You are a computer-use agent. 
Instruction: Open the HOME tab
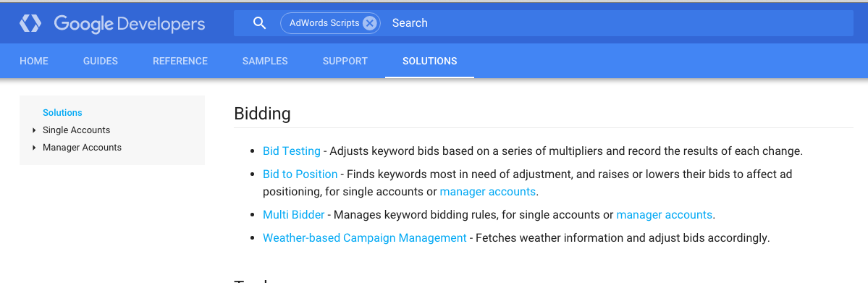point(34,61)
